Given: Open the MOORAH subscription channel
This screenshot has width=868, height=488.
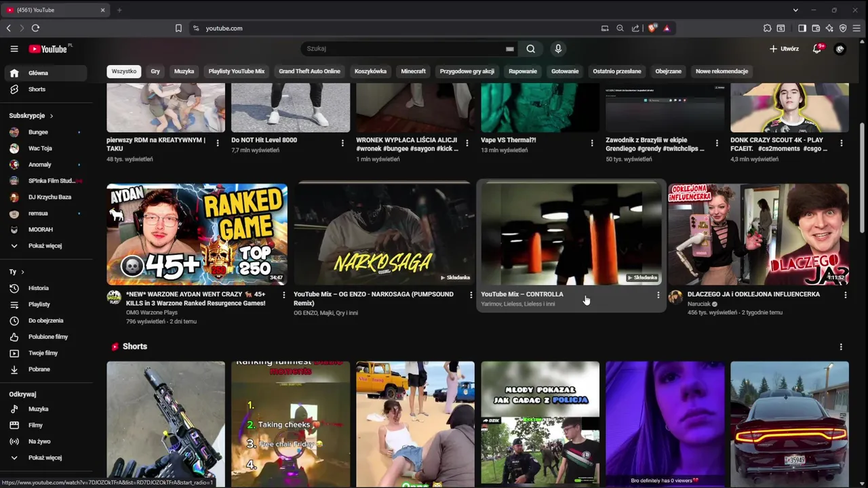Looking at the screenshot, I should [x=46, y=230].
